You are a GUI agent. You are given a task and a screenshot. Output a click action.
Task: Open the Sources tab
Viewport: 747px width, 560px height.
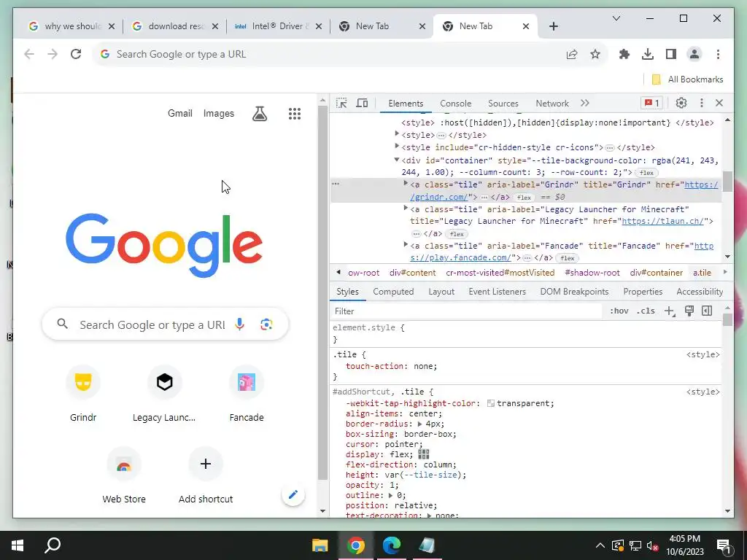click(503, 104)
